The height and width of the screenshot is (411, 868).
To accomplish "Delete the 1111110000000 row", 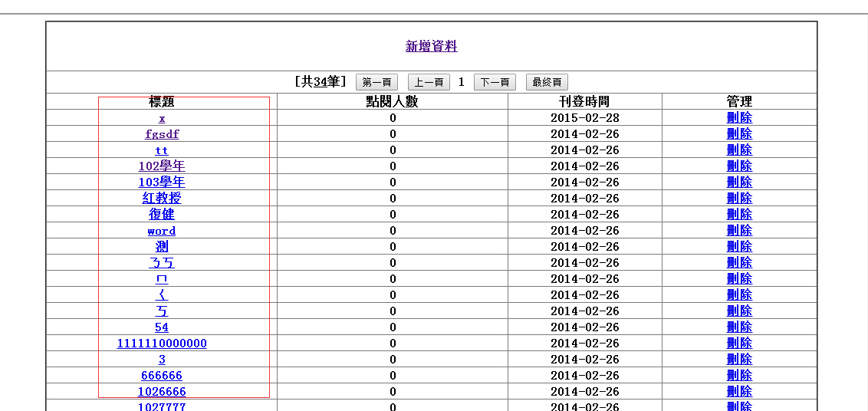I will pyautogui.click(x=739, y=344).
